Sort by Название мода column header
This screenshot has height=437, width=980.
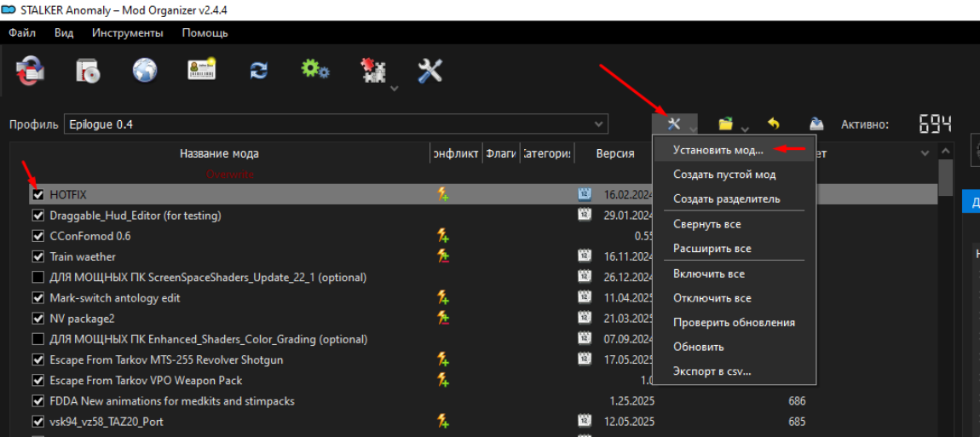click(219, 154)
